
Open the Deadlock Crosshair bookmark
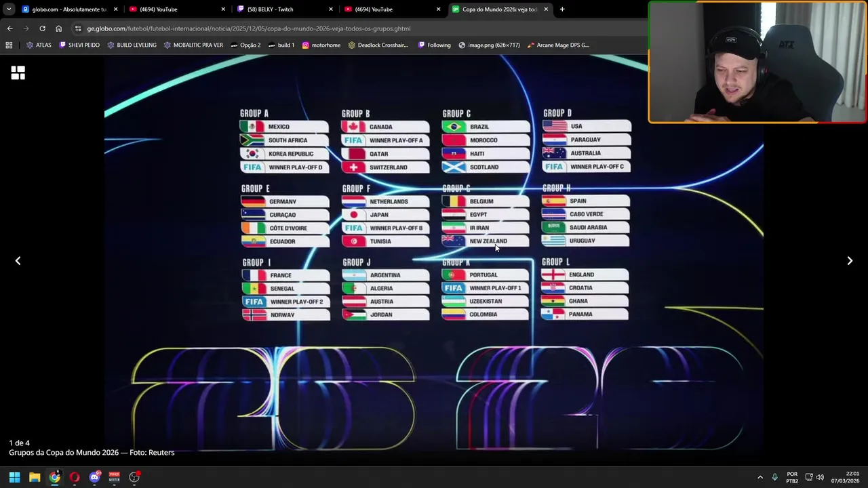(378, 45)
